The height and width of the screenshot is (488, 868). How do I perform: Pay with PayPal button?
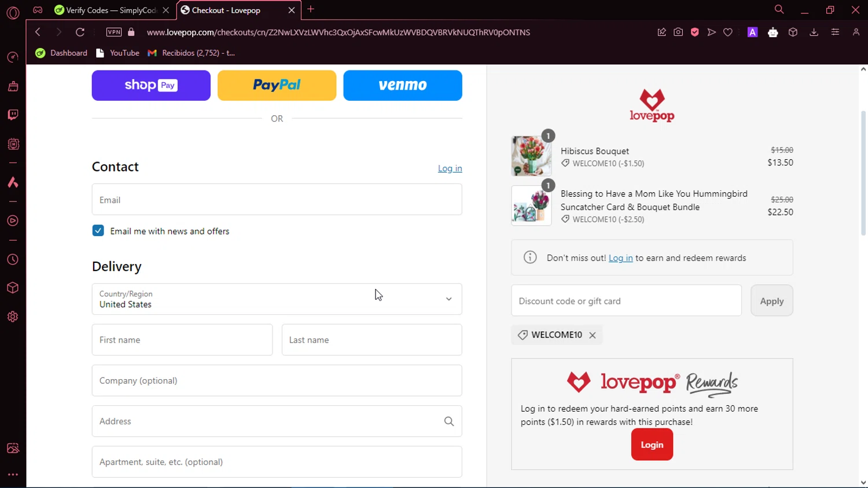click(277, 86)
